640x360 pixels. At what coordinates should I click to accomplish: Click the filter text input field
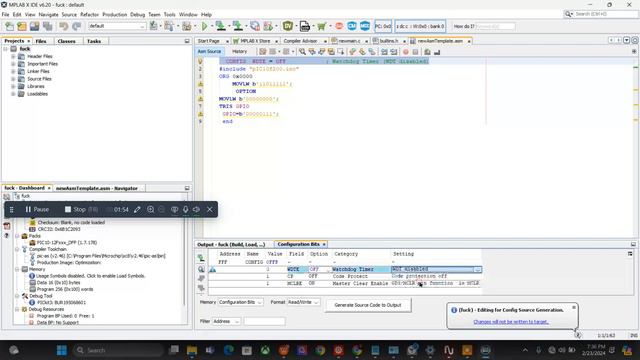(264, 322)
